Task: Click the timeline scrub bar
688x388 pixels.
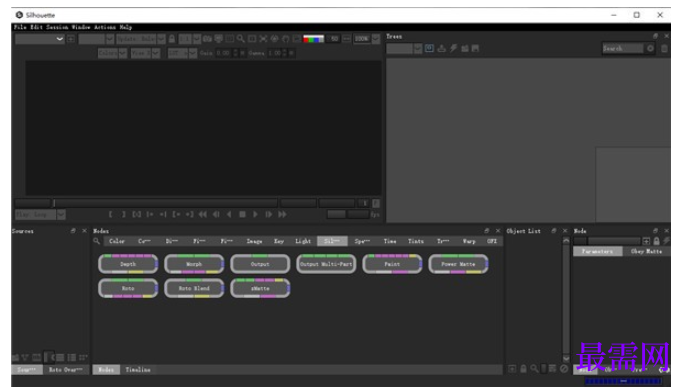Action: 165,203
